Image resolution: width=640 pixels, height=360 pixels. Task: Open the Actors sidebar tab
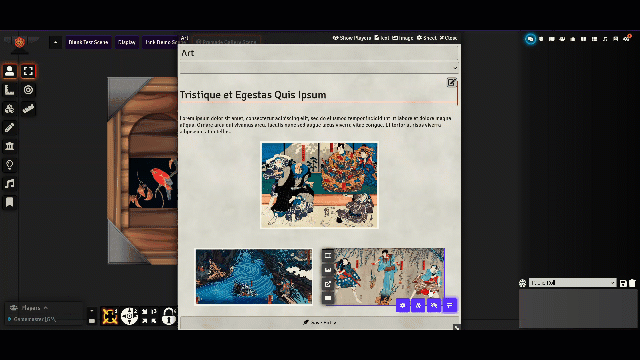click(x=562, y=39)
